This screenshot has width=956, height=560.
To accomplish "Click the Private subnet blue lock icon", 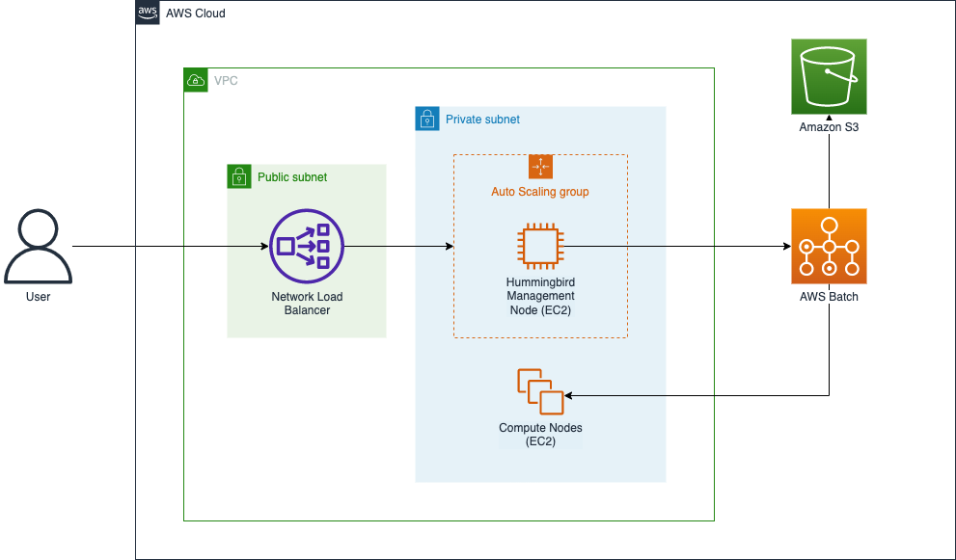I will [x=426, y=119].
